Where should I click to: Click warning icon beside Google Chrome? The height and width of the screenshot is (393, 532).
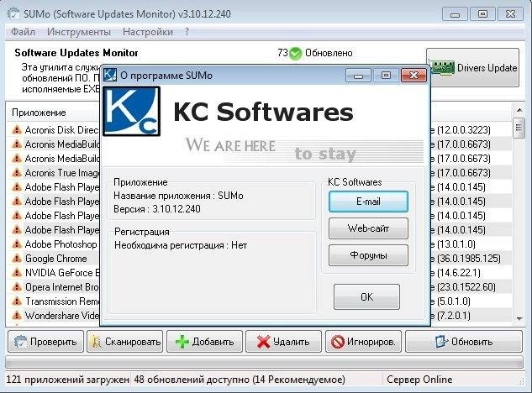coord(17,259)
